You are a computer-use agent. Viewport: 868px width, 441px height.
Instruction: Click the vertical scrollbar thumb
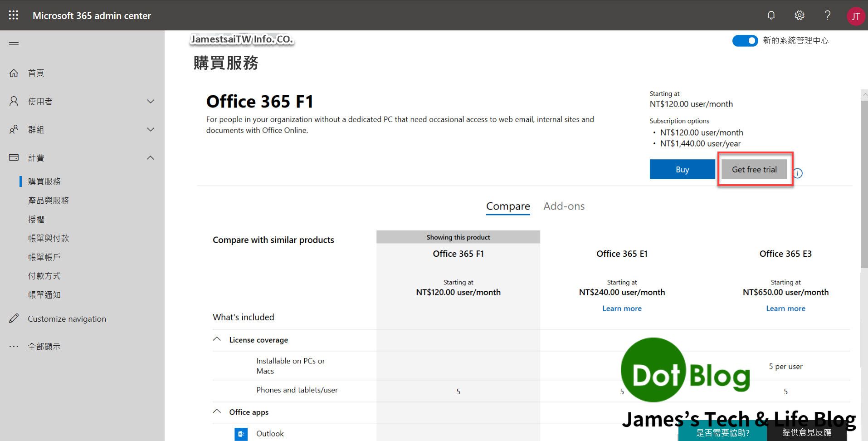coord(864,184)
